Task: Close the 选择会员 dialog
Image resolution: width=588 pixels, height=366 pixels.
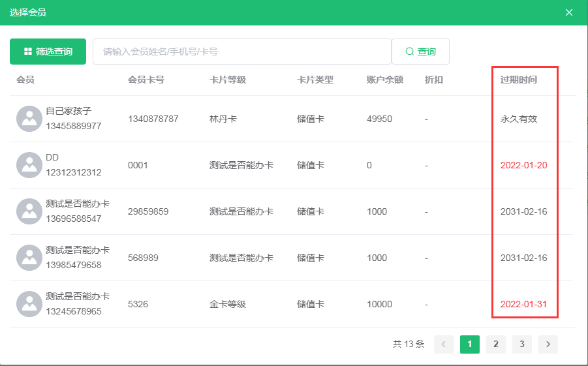Action: coord(569,12)
